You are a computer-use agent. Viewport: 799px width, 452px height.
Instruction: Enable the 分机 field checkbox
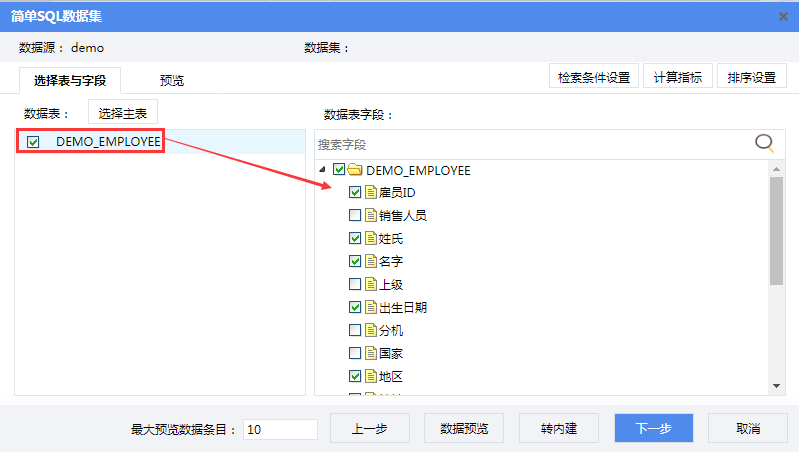pos(354,331)
